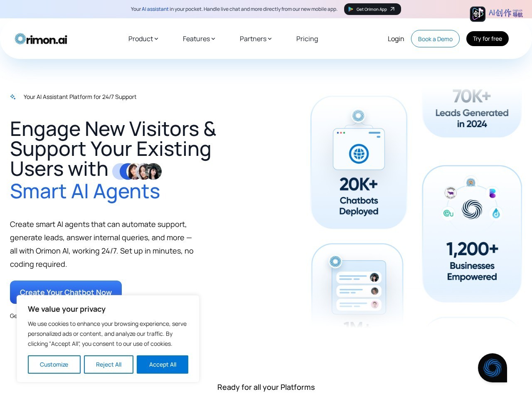
Task: Click the top circular emblem brand logo
Action: (x=470, y=182)
